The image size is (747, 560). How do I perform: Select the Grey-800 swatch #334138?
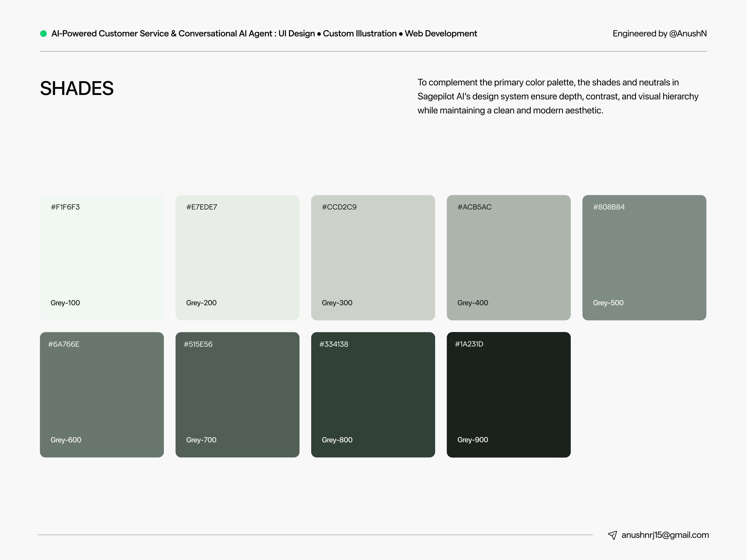click(373, 395)
